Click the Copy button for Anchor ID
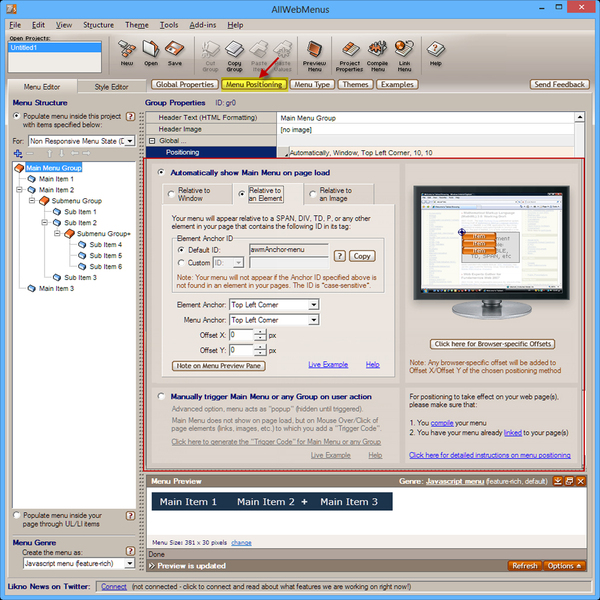 (x=362, y=256)
